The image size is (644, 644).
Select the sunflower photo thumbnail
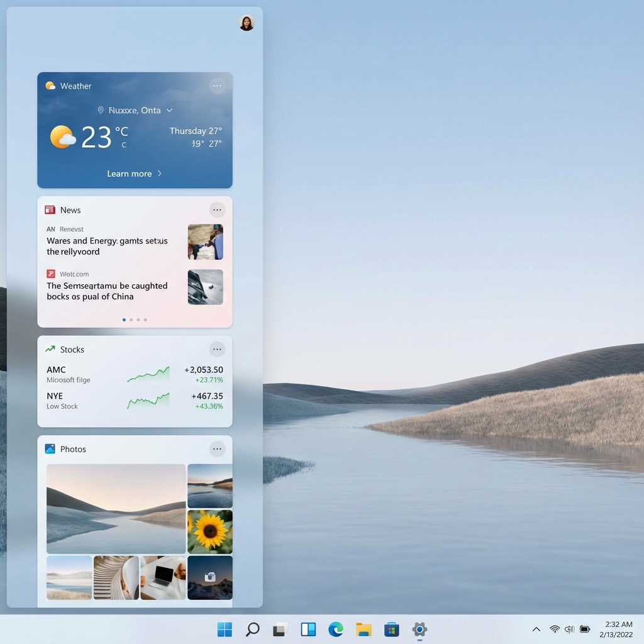point(209,531)
